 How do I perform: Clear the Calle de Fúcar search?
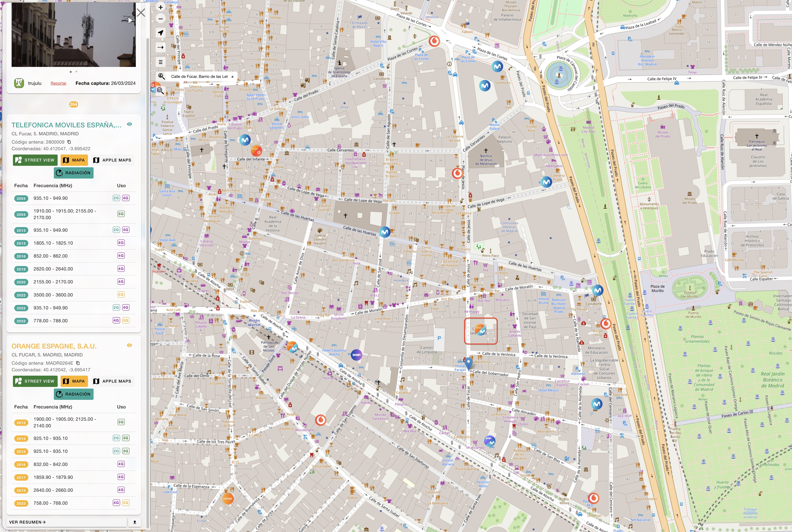tap(232, 77)
